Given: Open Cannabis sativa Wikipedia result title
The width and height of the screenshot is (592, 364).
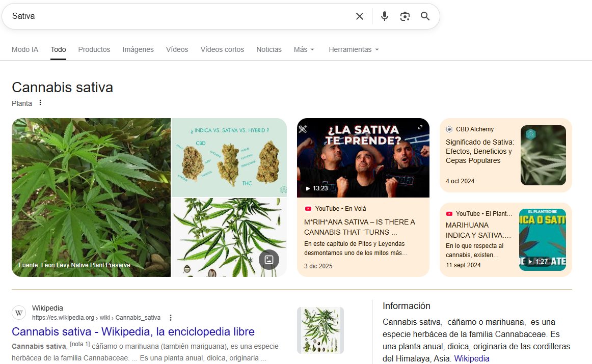Looking at the screenshot, I should click(x=133, y=331).
